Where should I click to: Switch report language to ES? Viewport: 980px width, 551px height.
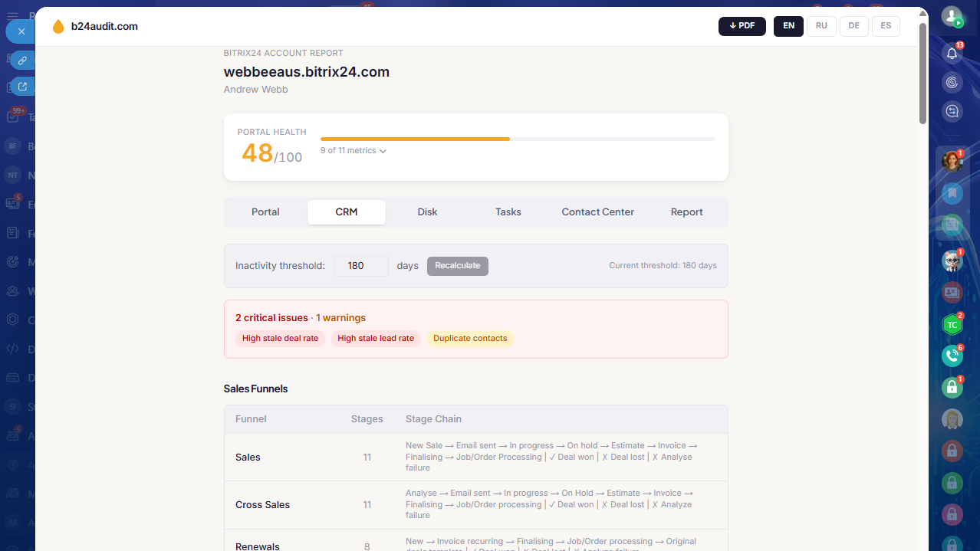(x=886, y=26)
